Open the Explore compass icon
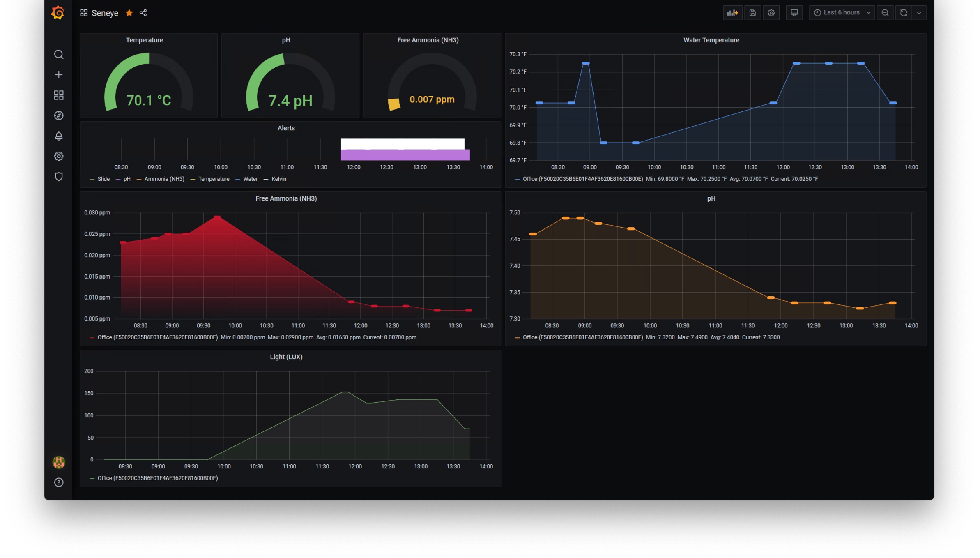 click(x=59, y=115)
